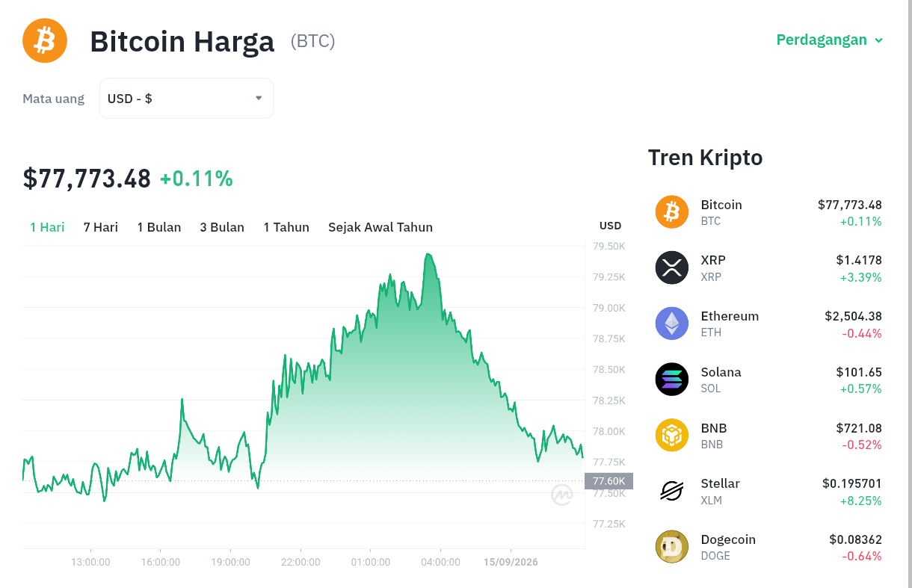Switch chart to 7 Hari range
The height and width of the screenshot is (588, 912).
pos(101,227)
